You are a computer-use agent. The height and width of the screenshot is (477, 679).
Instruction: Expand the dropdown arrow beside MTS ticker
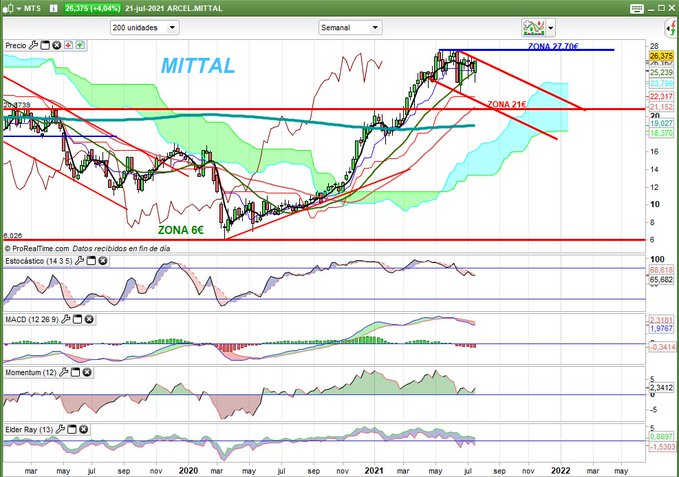(x=19, y=9)
